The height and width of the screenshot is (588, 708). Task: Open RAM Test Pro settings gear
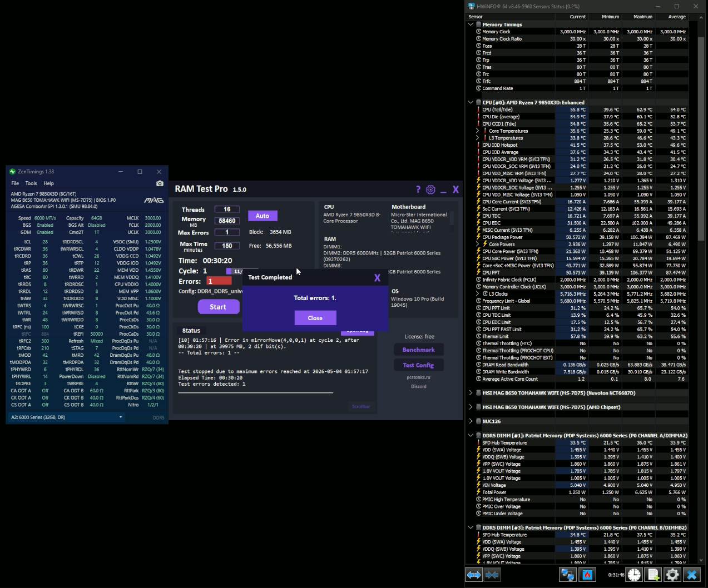pyautogui.click(x=430, y=190)
